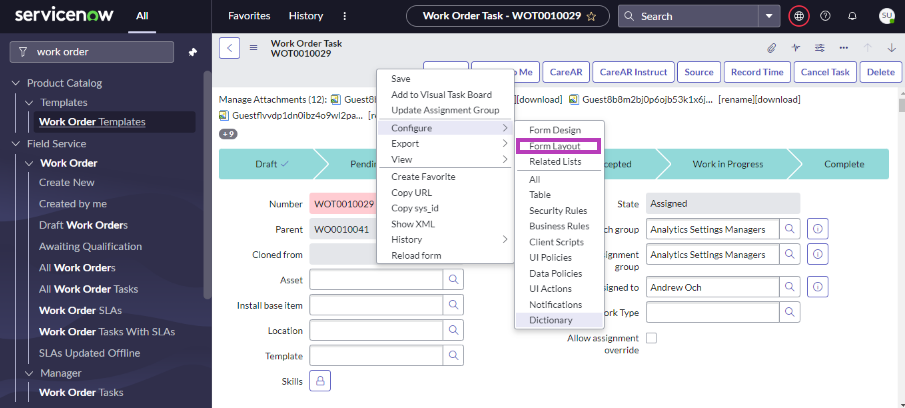Open Awaiting Qualification module

(90, 246)
